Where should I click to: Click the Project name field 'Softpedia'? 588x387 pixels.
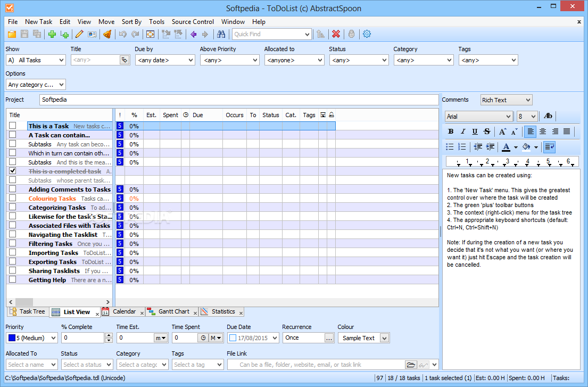click(x=239, y=100)
